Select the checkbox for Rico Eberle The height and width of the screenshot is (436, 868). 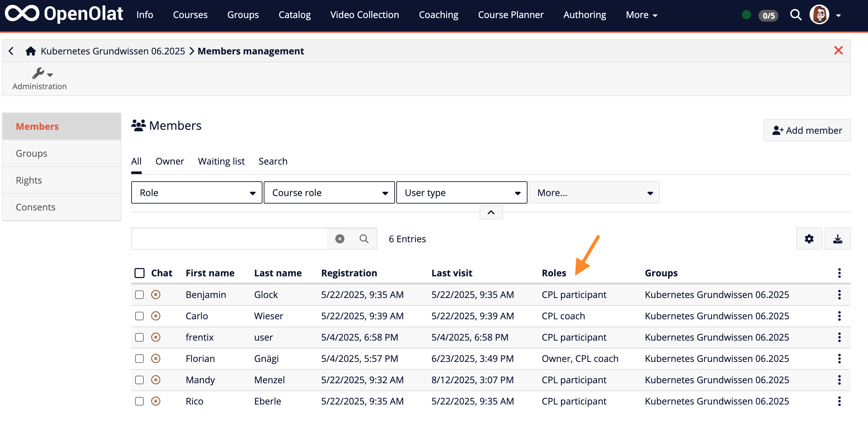tap(139, 401)
